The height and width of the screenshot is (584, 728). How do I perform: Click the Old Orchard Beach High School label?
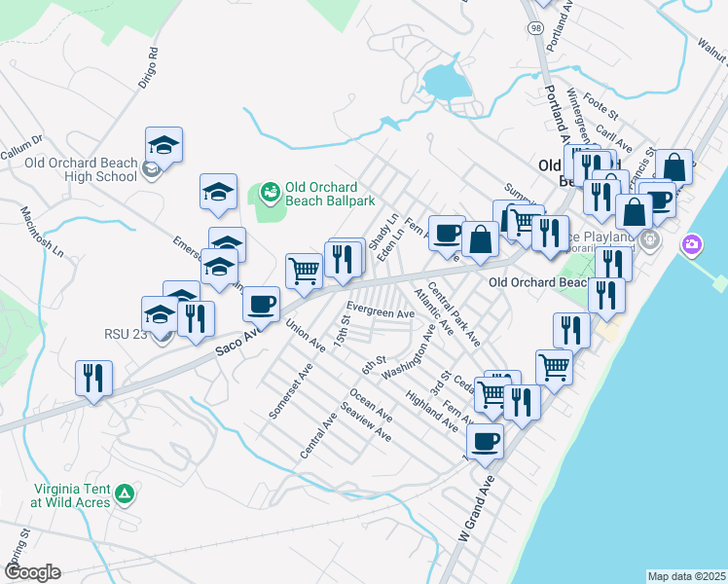[81, 169]
